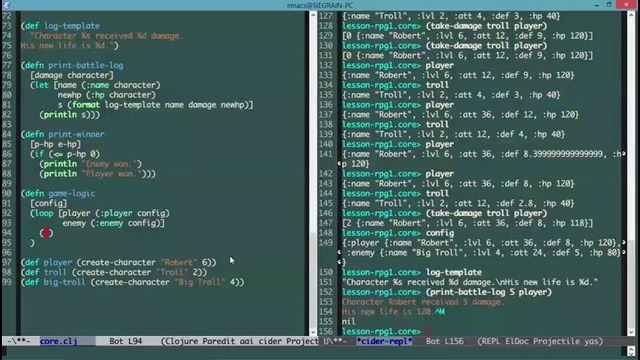Click '(take-damage troll player)' on REPL line 128

(x=486, y=26)
